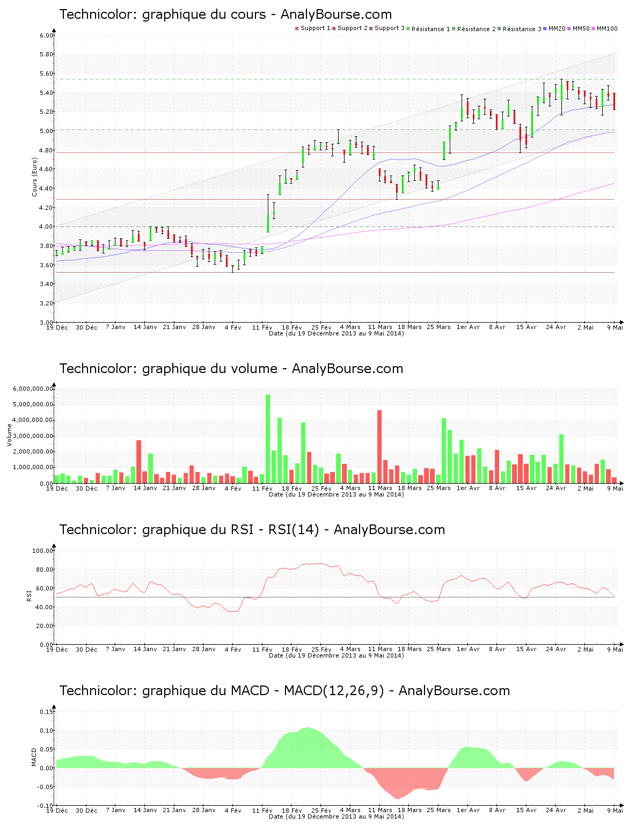The image size is (644, 832).
Task: Click the "-0.10" tick on the MACD axis
Action: click(x=46, y=806)
